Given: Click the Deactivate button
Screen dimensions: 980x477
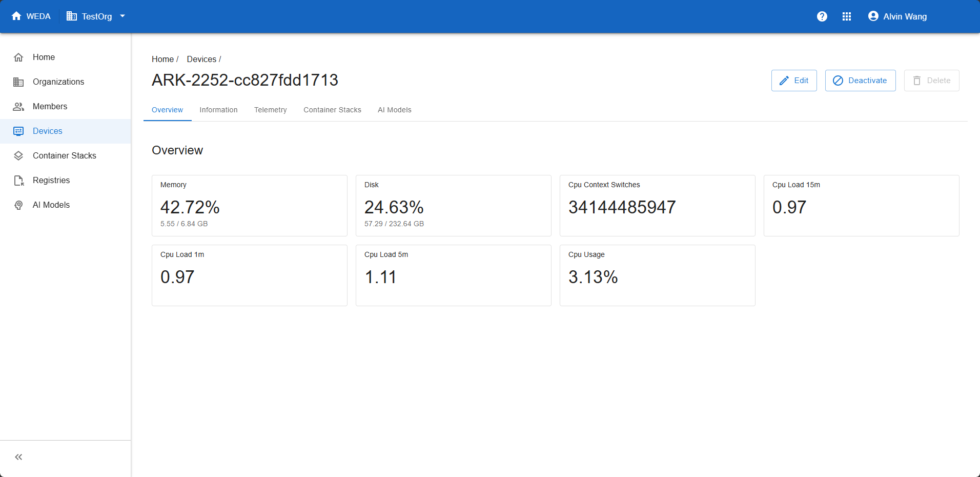Looking at the screenshot, I should (860, 81).
